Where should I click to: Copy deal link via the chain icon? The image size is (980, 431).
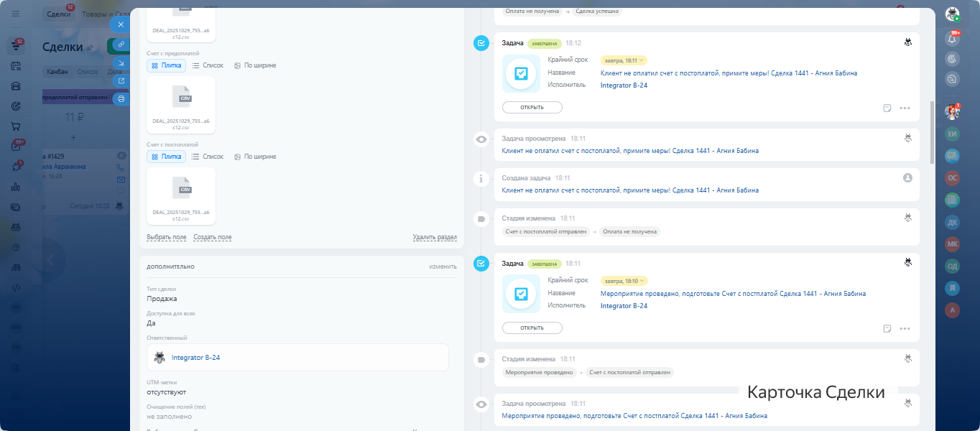121,44
